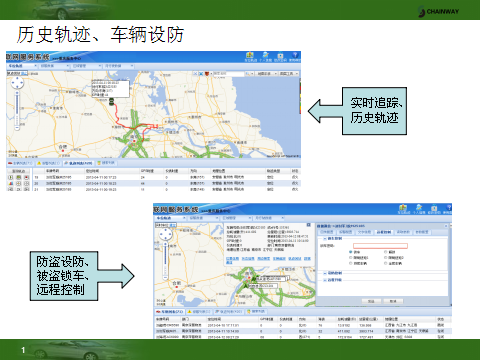Click the left button at the control dialog bottom
This screenshot has width=480, height=360.
pyautogui.click(x=371, y=301)
